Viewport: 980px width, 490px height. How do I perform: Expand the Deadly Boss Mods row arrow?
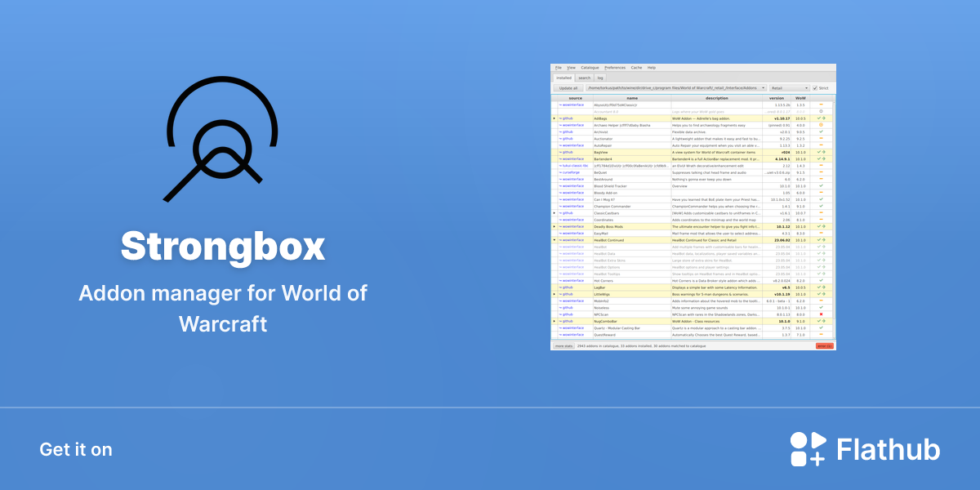coord(554,226)
